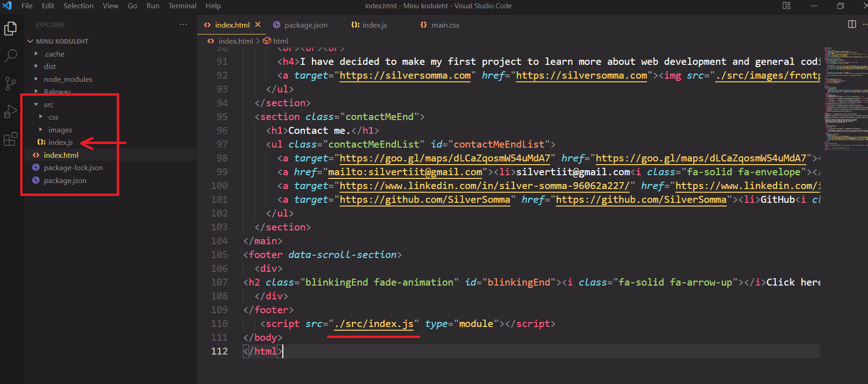The width and height of the screenshot is (868, 384).
Task: Click the github.com/SilverSomma target link
Action: click(425, 200)
